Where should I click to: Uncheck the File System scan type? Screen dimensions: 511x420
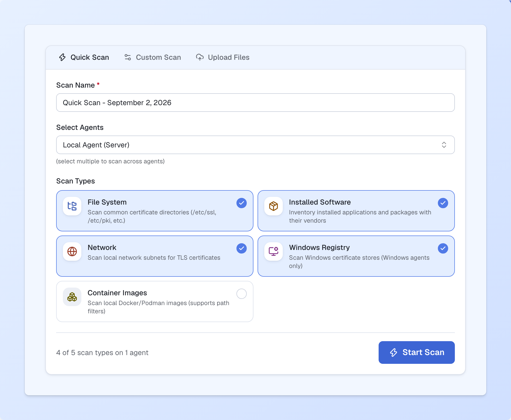coord(242,203)
